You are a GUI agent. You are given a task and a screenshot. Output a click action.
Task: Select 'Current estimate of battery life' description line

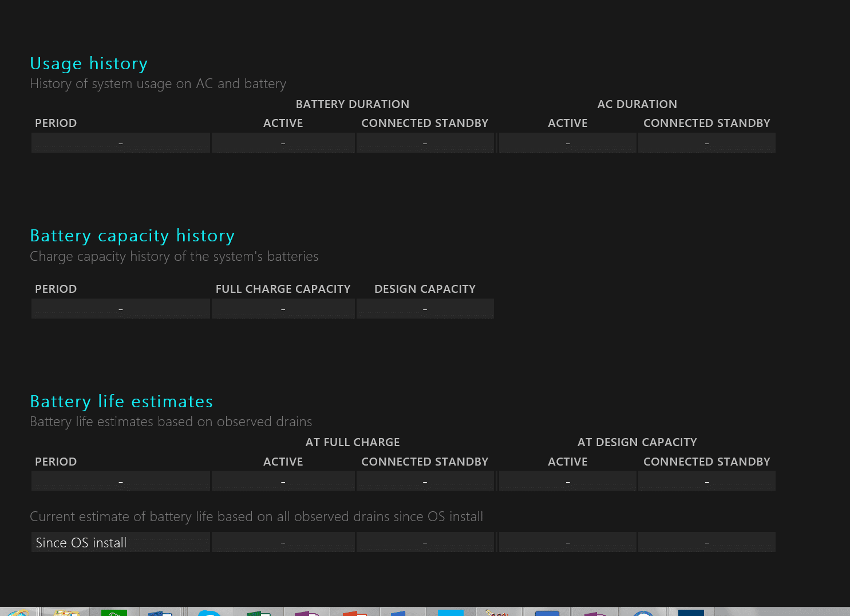pyautogui.click(x=256, y=516)
